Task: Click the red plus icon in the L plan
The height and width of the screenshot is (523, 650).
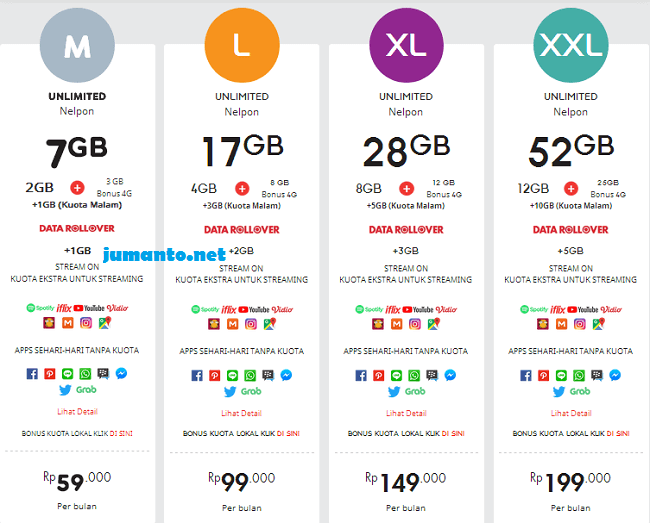Action: pyautogui.click(x=242, y=189)
